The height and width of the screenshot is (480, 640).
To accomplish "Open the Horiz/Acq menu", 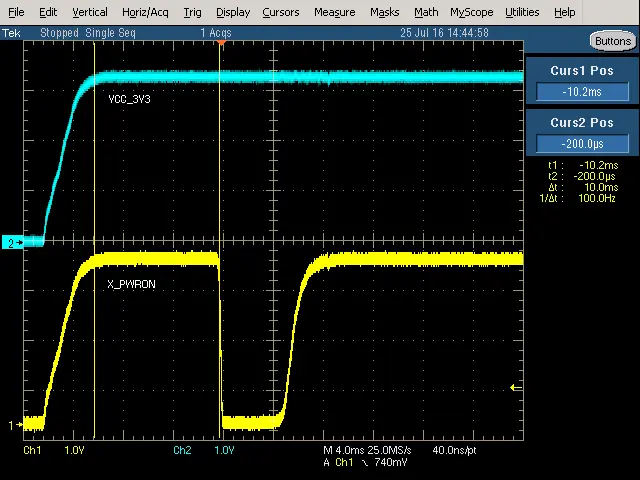I will point(145,12).
